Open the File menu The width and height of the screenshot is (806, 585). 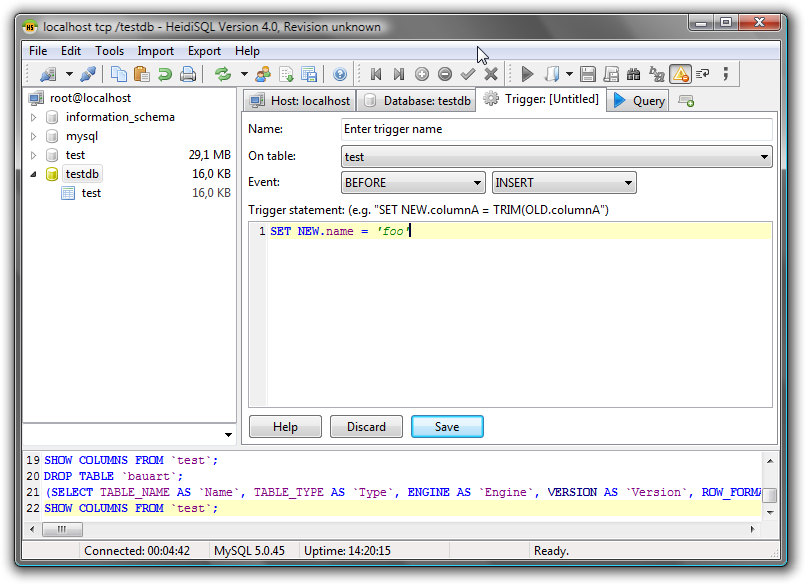pyautogui.click(x=38, y=51)
